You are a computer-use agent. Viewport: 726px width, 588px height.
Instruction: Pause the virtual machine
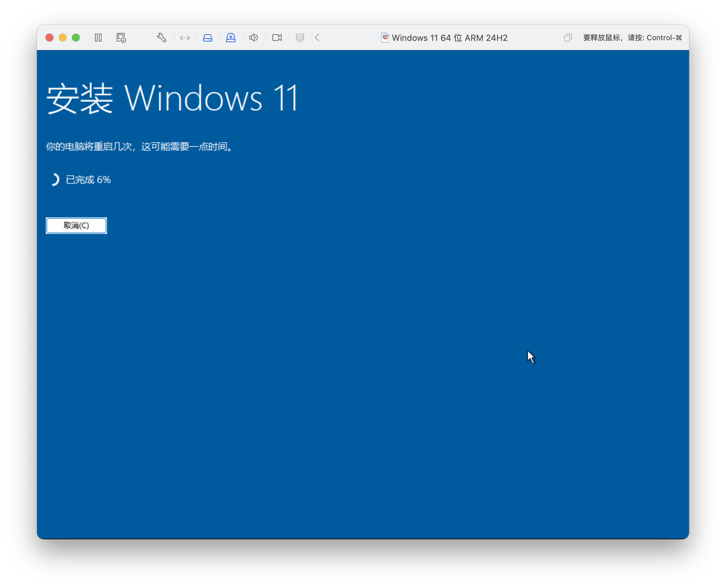(x=98, y=38)
